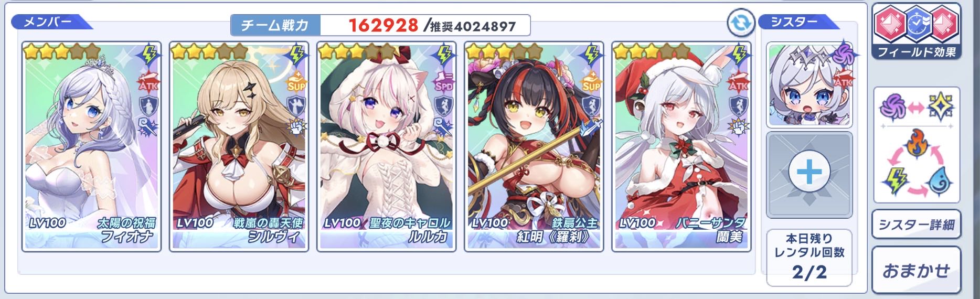Select the バニーサンタ 蘭美 member card
The height and width of the screenshot is (299, 980).
[x=681, y=147]
